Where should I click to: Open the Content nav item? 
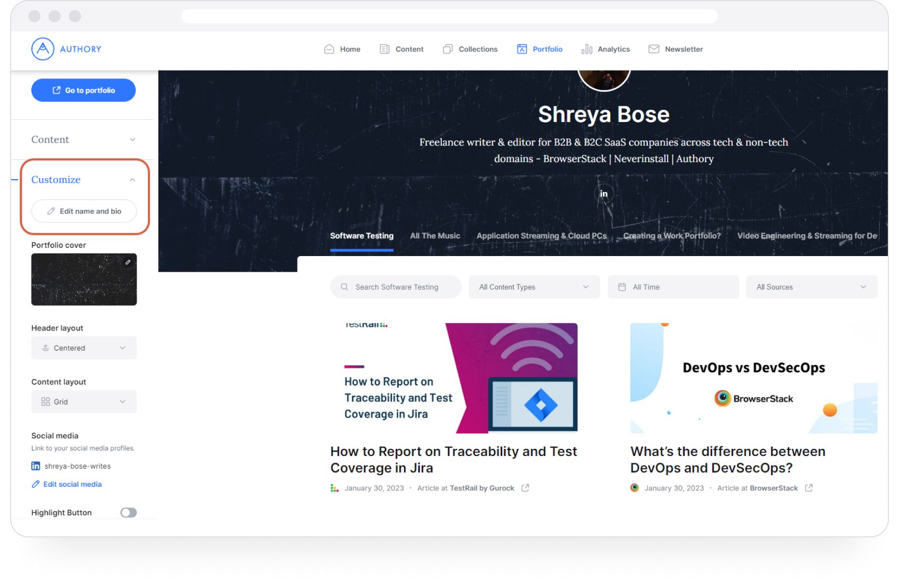pyautogui.click(x=401, y=49)
